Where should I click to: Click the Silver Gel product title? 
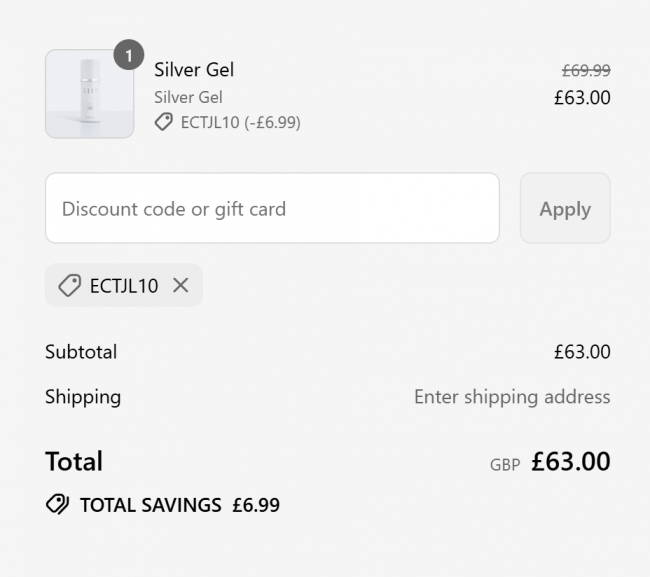pos(194,69)
